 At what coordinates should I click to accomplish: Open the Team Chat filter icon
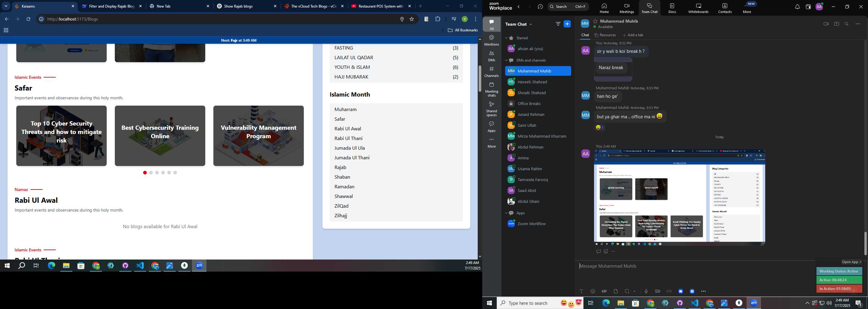558,24
